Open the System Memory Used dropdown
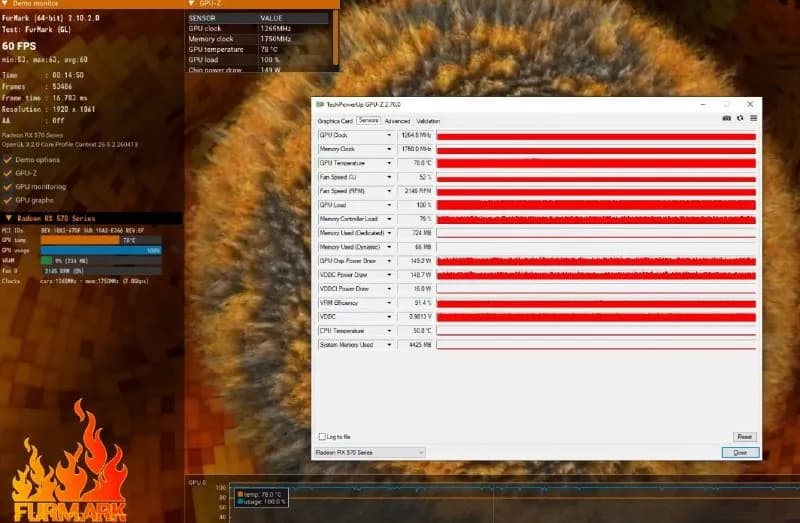The height and width of the screenshot is (523, 800). 389,345
